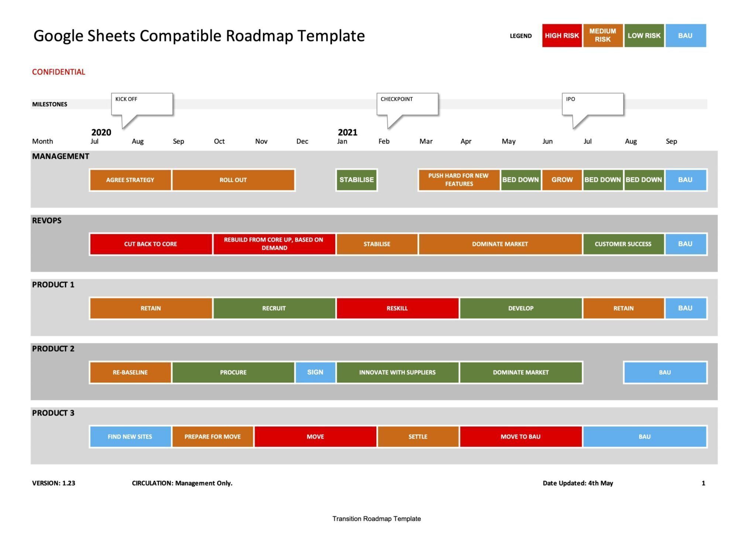Click the LOW RISK legend icon
The image size is (756, 535).
[x=644, y=36]
